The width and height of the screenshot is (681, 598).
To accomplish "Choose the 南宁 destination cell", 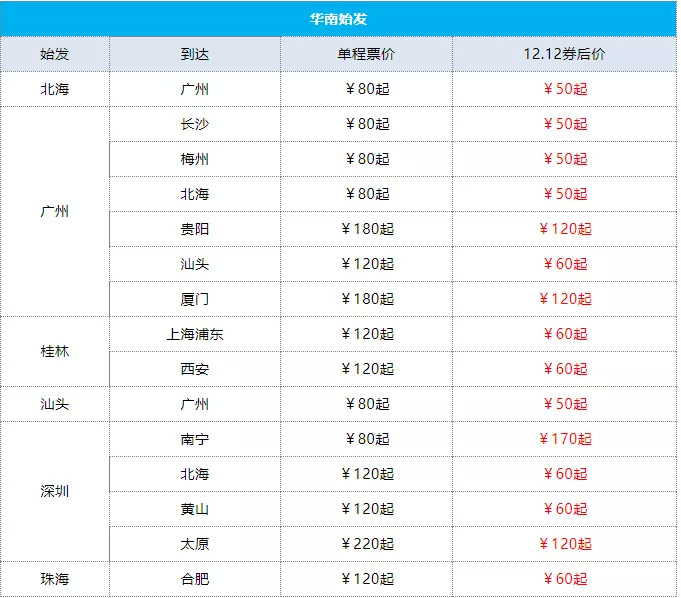I will click(x=195, y=439).
